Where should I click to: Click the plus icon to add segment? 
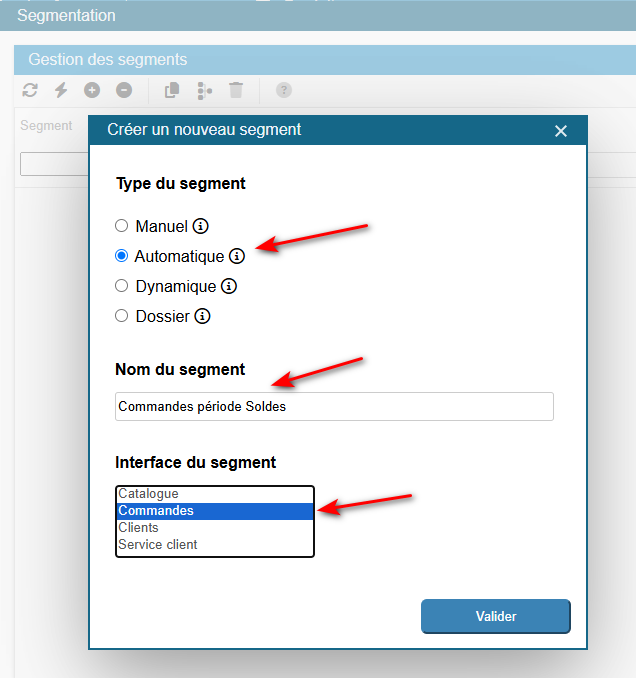pos(92,90)
